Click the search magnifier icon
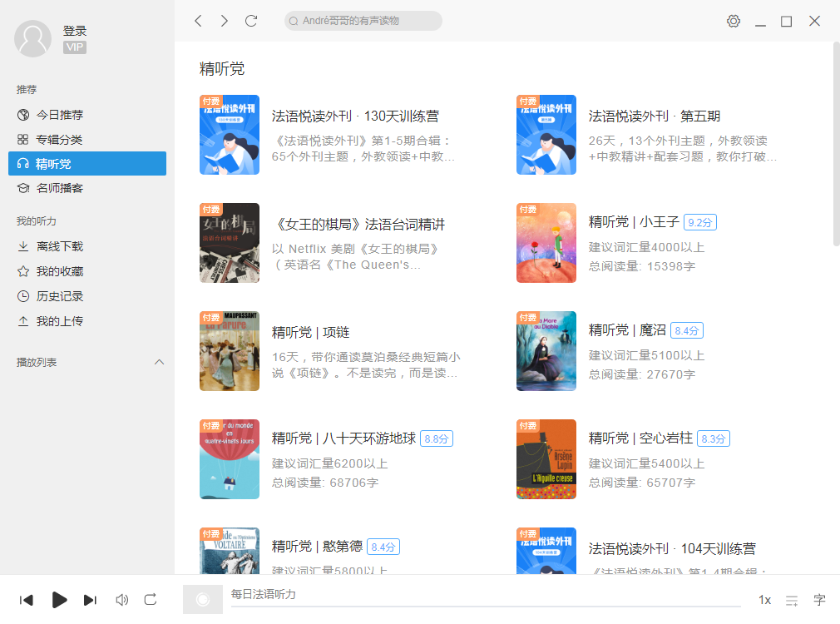840x624 pixels. point(294,21)
